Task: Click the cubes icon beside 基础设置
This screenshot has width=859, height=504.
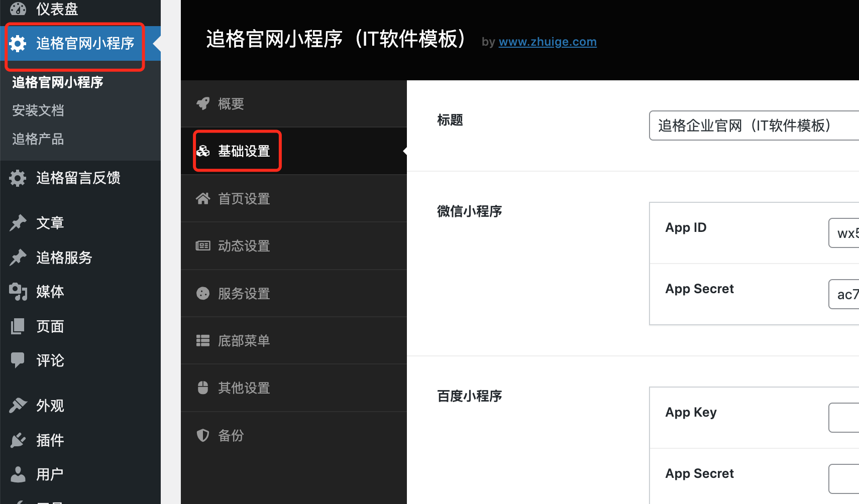Action: pos(203,151)
